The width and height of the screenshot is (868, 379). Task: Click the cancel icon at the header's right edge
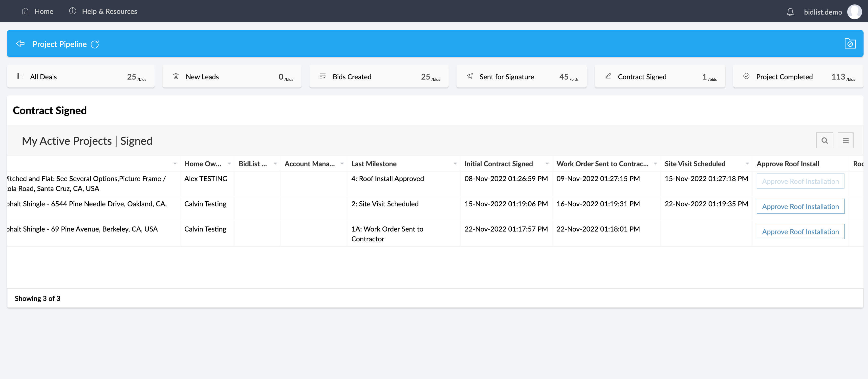tap(850, 43)
